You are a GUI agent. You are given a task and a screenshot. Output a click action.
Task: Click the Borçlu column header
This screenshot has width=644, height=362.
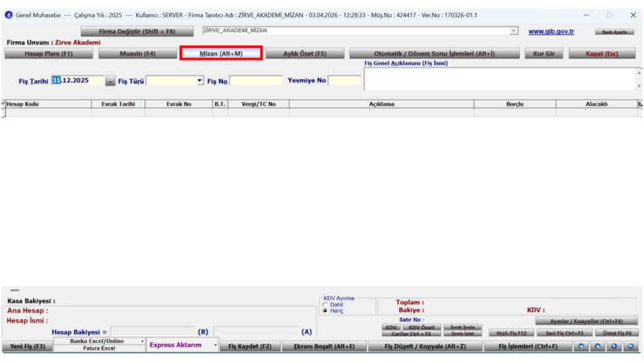click(514, 104)
